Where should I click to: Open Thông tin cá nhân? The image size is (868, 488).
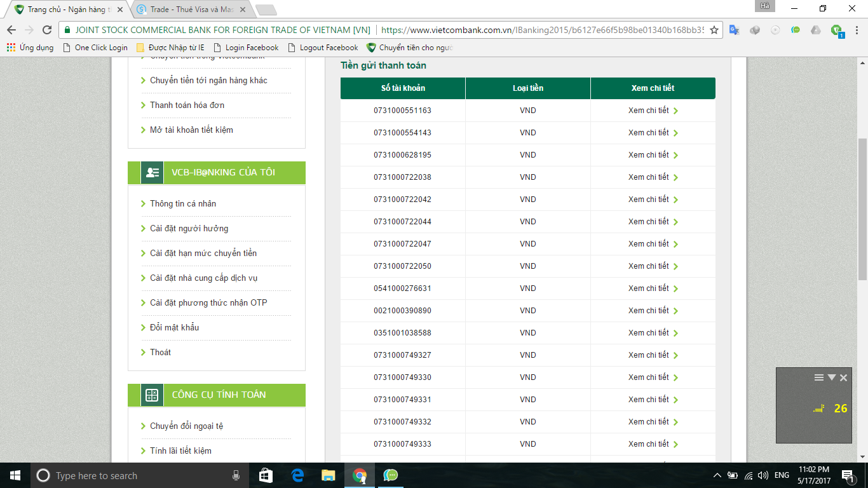pyautogui.click(x=183, y=204)
